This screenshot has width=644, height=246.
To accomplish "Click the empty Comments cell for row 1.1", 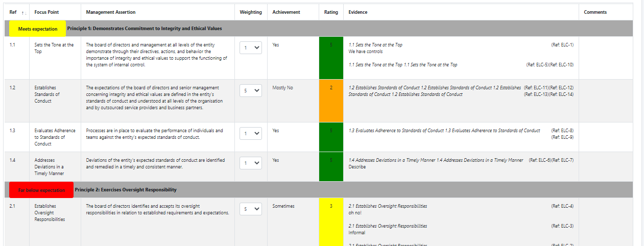I will pyautogui.click(x=606, y=58).
